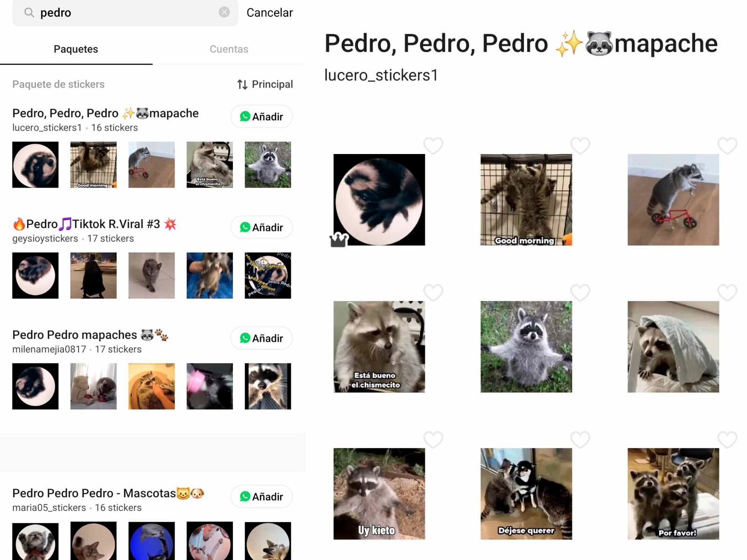The image size is (747, 560).
Task: Click the WhatsApp icon inside the first Añadir button
Action: (246, 116)
